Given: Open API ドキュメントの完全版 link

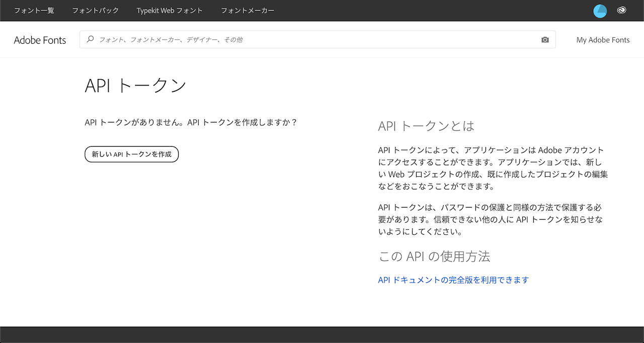Looking at the screenshot, I should click(x=453, y=280).
